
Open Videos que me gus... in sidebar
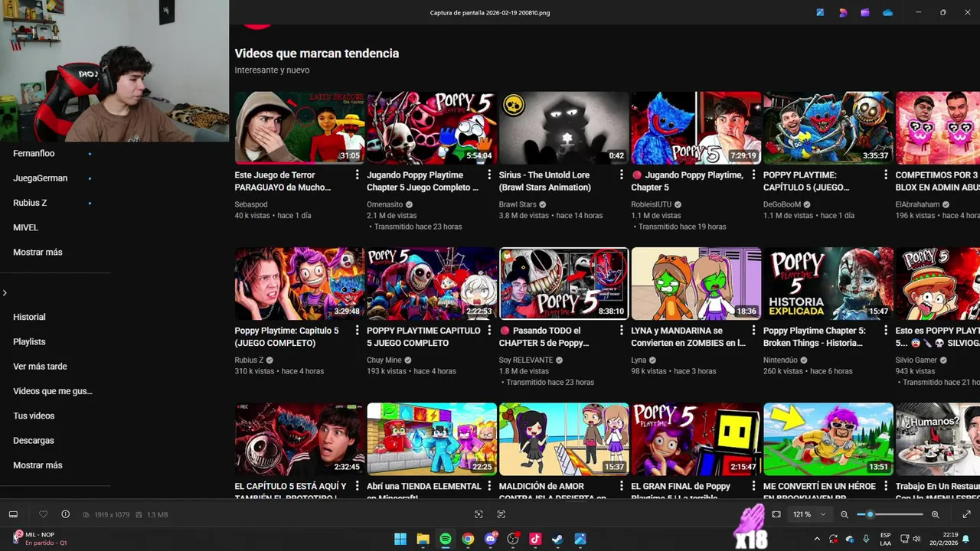[x=53, y=391]
